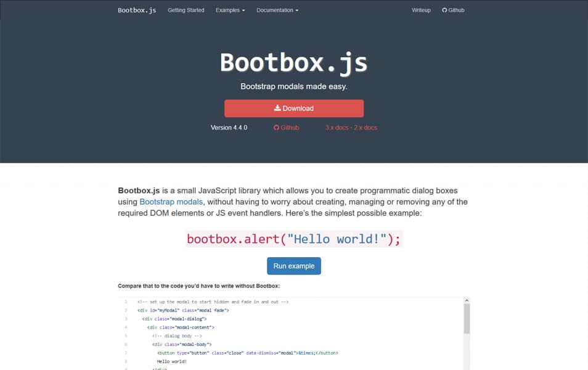The height and width of the screenshot is (370, 588).
Task: Select the bootbox.alert Hello world code snippet
Action: (x=294, y=239)
